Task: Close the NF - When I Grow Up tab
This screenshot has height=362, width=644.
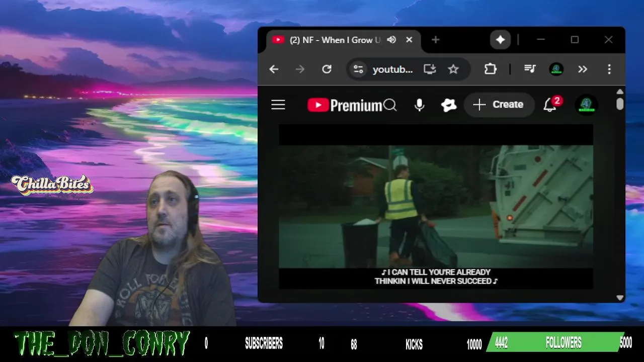Action: click(409, 40)
